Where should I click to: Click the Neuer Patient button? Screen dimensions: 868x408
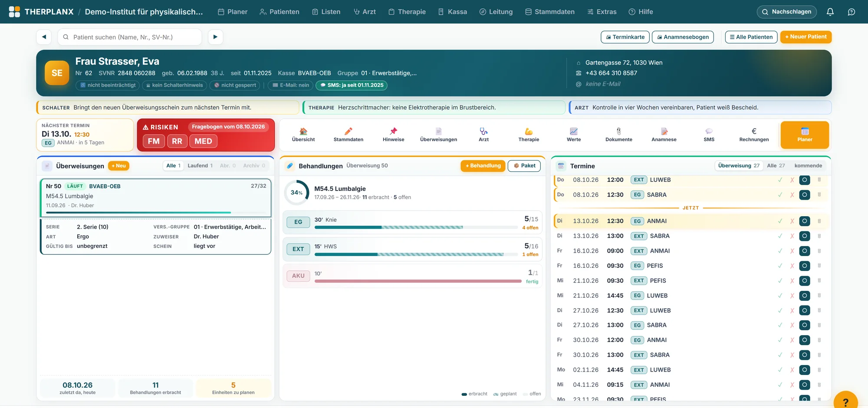806,37
